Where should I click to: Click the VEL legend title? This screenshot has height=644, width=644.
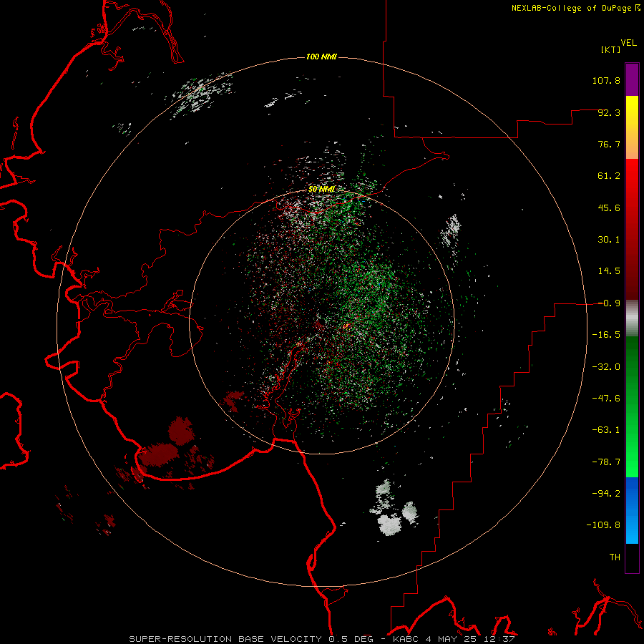coord(628,43)
